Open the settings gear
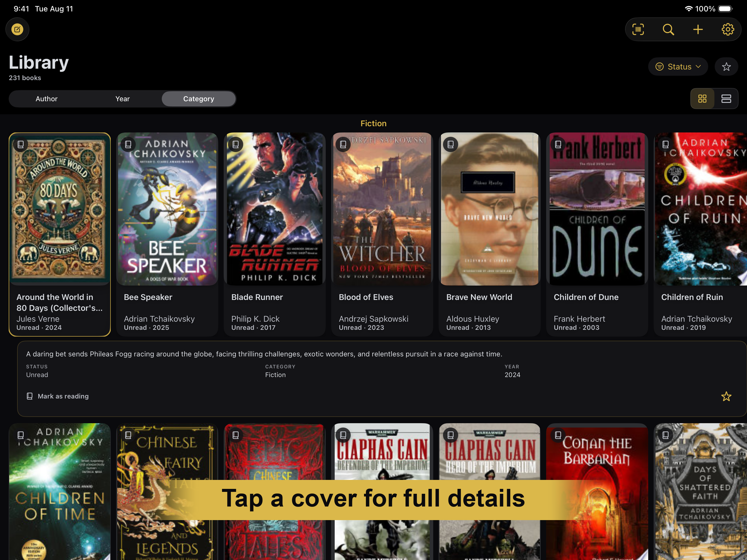Image resolution: width=747 pixels, height=560 pixels. (727, 29)
